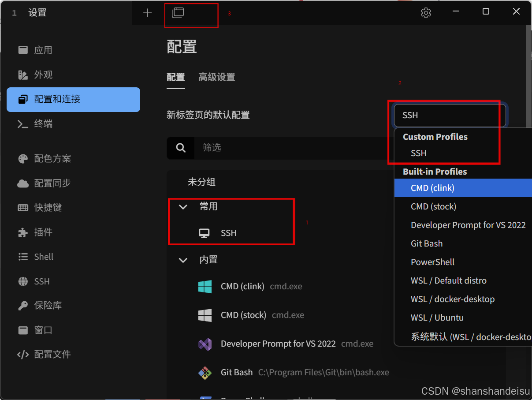Viewport: 532px width, 400px height.
Task: Choose Developer Prompt for VS 2022 option
Action: click(463, 225)
